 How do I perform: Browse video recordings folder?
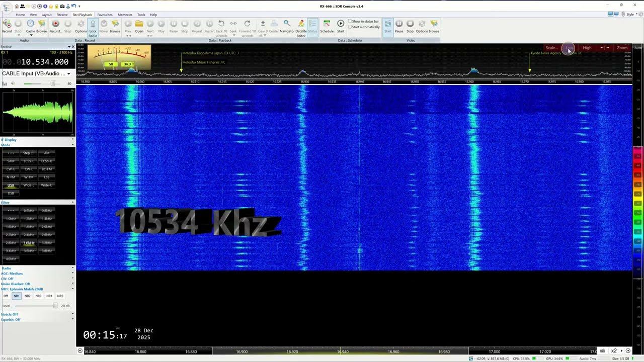click(x=434, y=26)
